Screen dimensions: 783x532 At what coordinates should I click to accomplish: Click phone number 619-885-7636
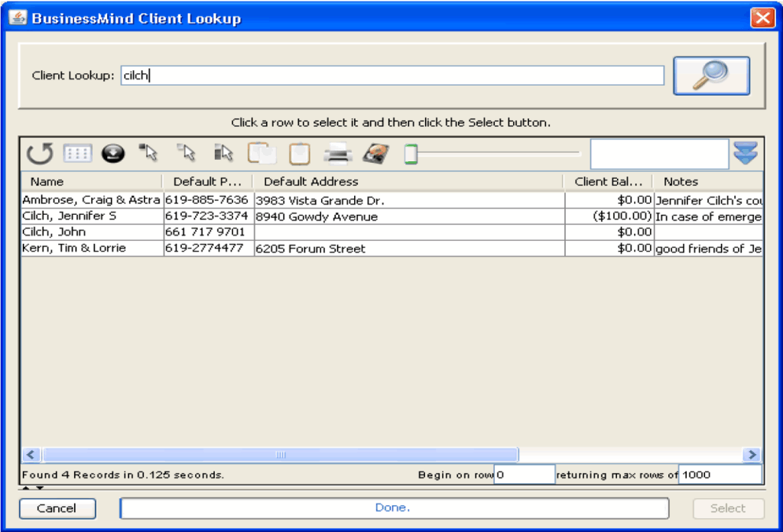(x=206, y=200)
